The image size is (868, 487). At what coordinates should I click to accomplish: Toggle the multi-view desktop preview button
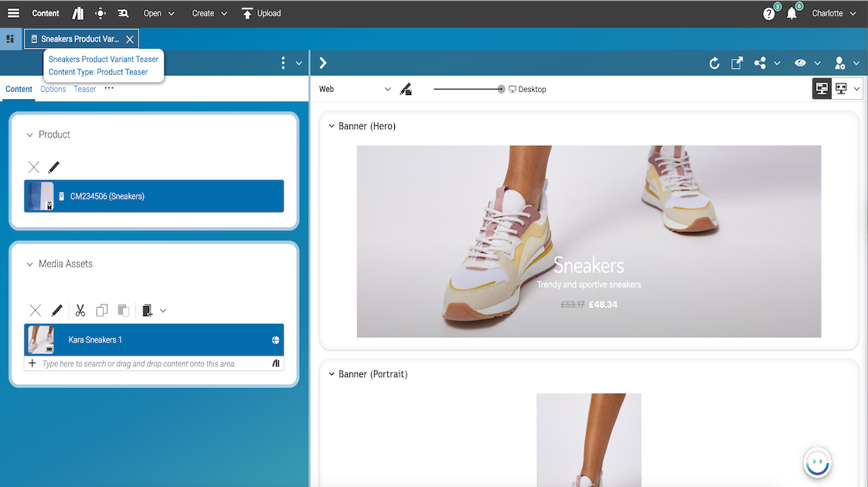(x=842, y=89)
